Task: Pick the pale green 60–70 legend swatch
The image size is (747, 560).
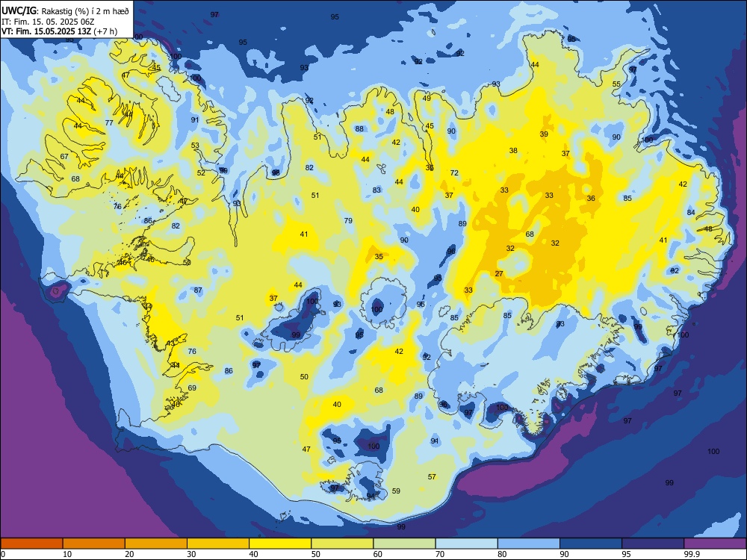Action: click(404, 544)
